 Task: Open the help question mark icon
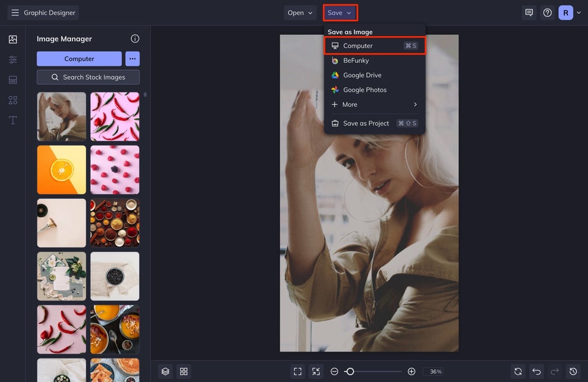[547, 12]
